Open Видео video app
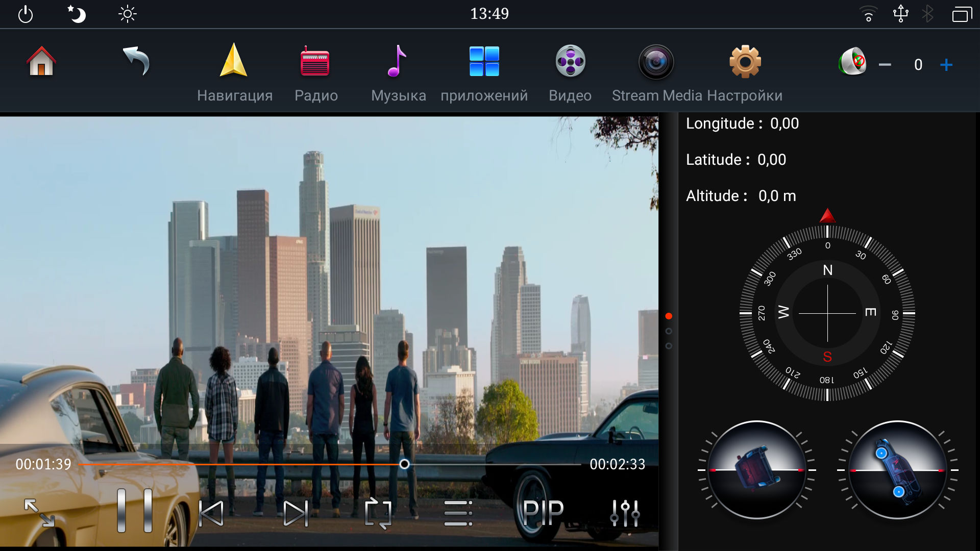The width and height of the screenshot is (980, 551). tap(570, 73)
